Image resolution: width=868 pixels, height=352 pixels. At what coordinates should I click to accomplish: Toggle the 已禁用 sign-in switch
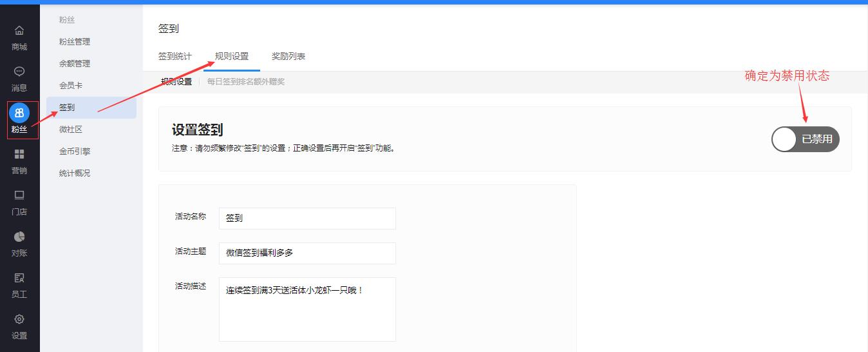point(805,139)
